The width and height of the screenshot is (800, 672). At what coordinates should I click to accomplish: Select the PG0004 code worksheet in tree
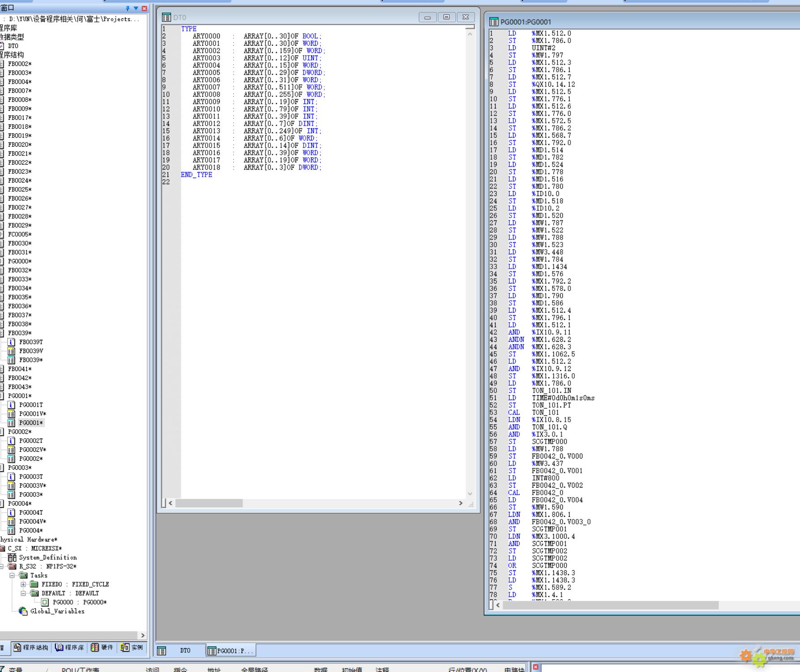click(31, 530)
